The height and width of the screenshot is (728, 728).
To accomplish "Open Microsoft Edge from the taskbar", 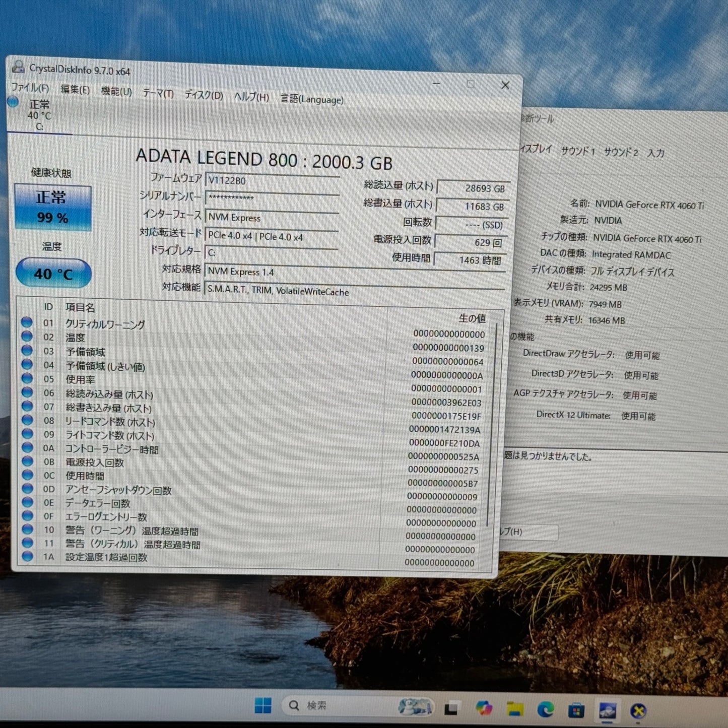I will tap(546, 710).
